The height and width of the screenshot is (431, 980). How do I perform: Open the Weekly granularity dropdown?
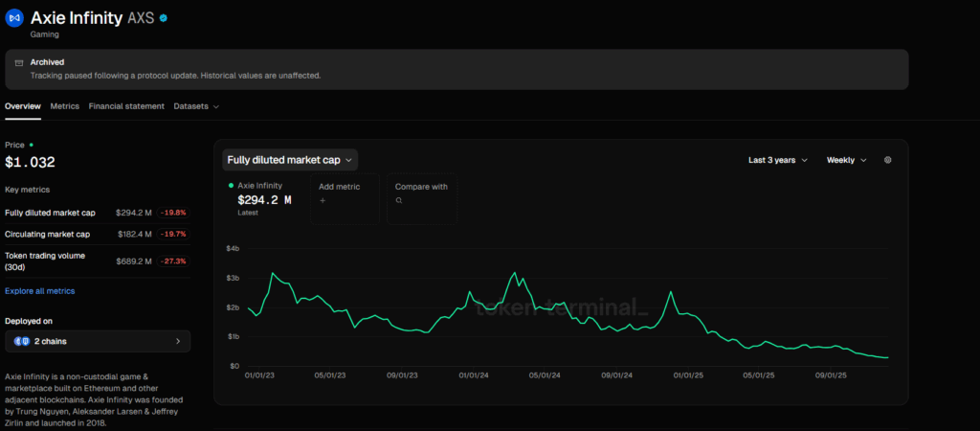click(847, 160)
